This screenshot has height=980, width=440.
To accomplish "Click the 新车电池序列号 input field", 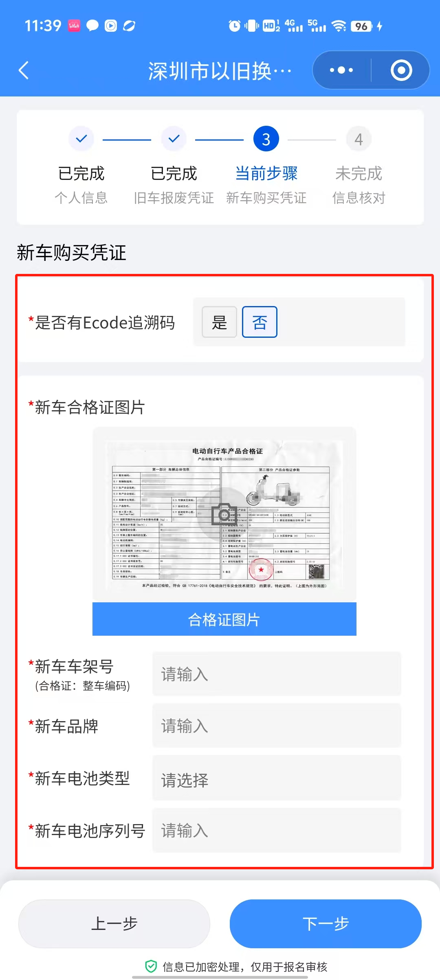I will (277, 830).
